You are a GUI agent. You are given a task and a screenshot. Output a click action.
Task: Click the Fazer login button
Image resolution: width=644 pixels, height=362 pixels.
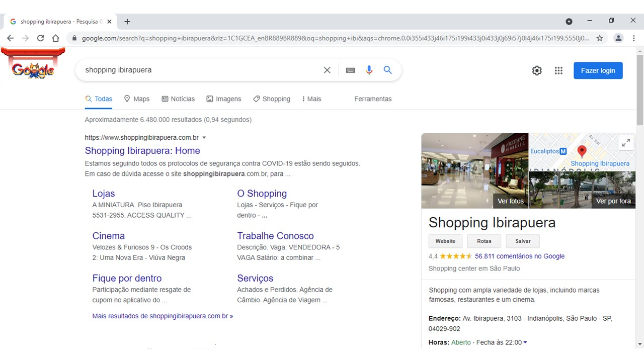tap(598, 71)
